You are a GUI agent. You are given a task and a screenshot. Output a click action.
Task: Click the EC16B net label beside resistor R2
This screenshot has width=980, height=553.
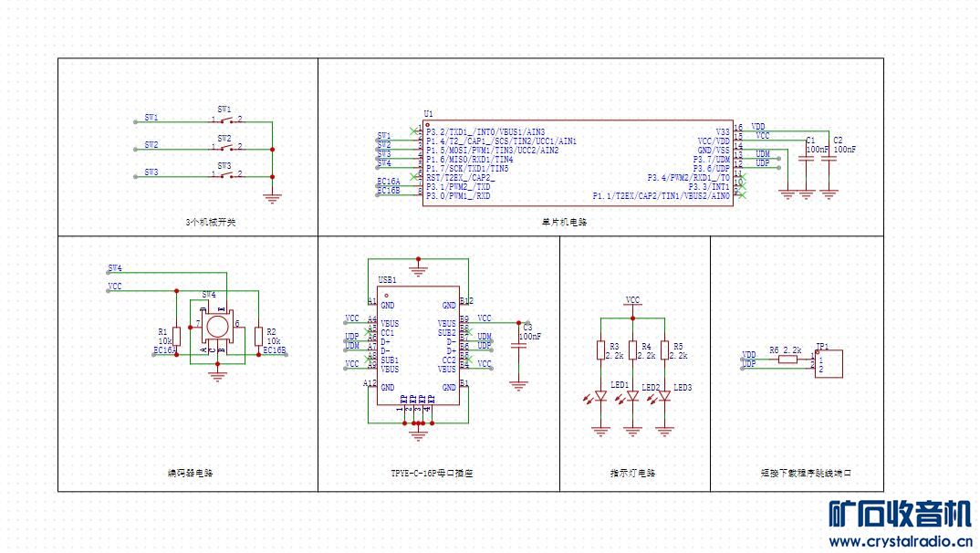pos(275,350)
